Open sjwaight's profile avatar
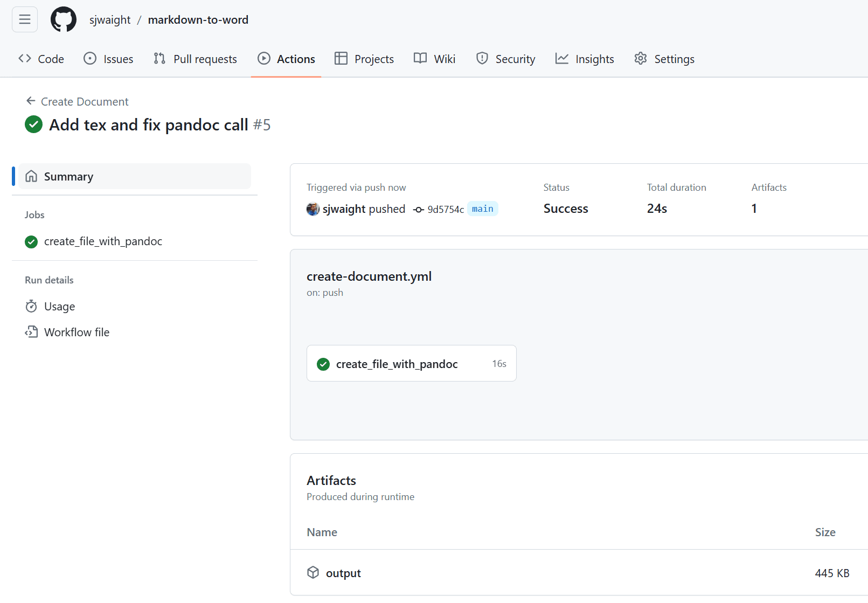 (x=313, y=209)
